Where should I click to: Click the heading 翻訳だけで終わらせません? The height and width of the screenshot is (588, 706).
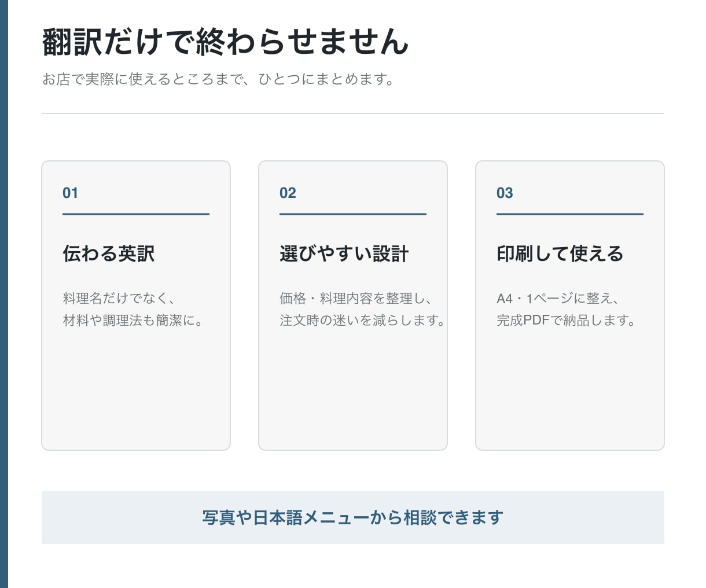pos(226,42)
